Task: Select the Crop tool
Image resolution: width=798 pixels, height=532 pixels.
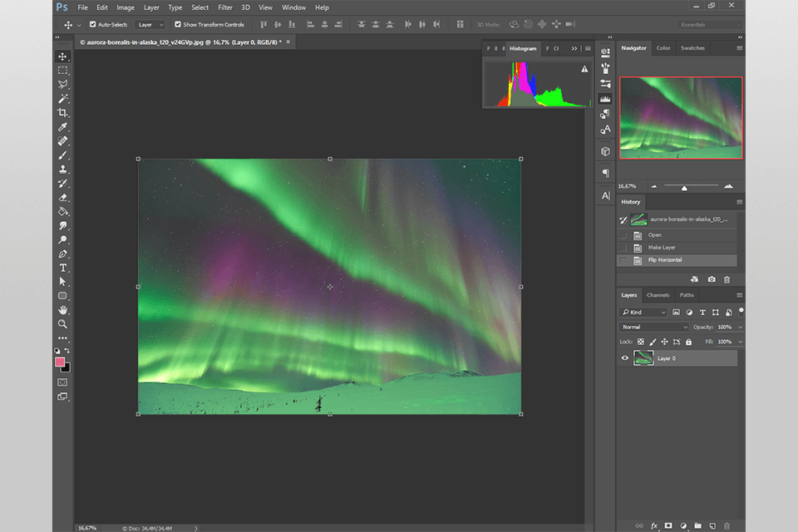Action: click(x=62, y=112)
